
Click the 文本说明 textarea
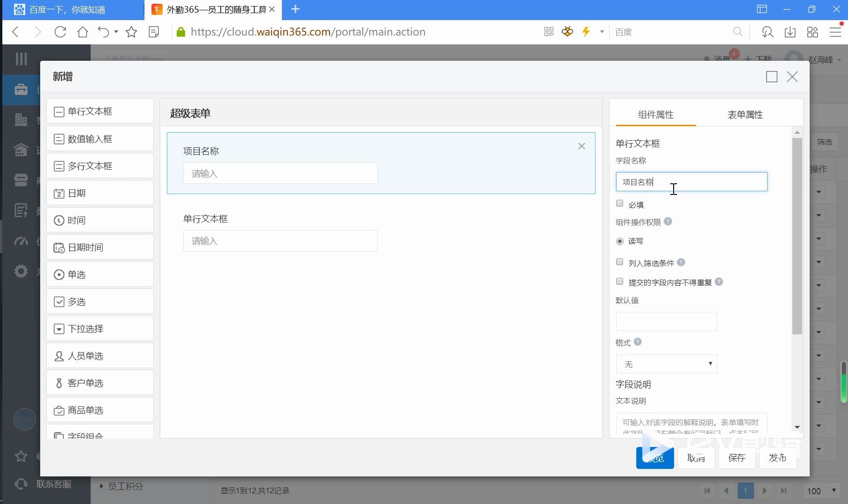point(692,423)
